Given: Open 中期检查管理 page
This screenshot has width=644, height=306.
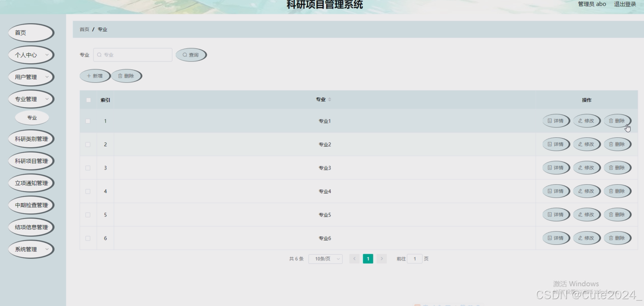Looking at the screenshot, I should 31,205.
